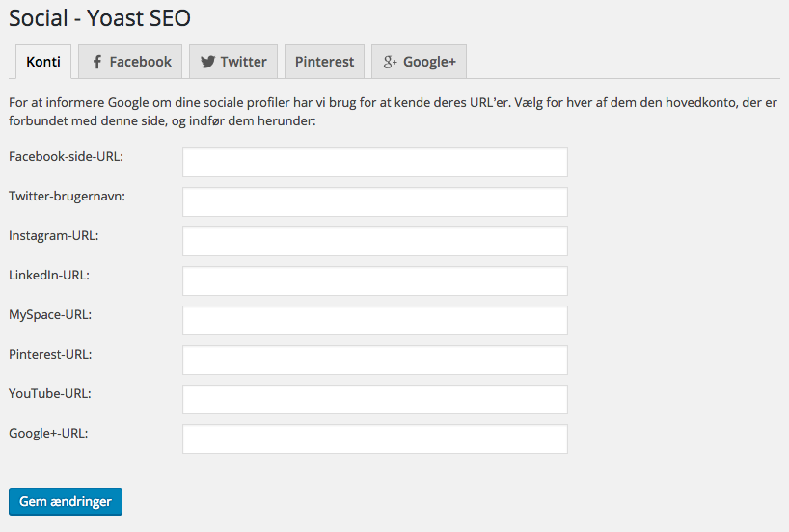Click the Social - Yoast SEO heading

[x=99, y=18]
